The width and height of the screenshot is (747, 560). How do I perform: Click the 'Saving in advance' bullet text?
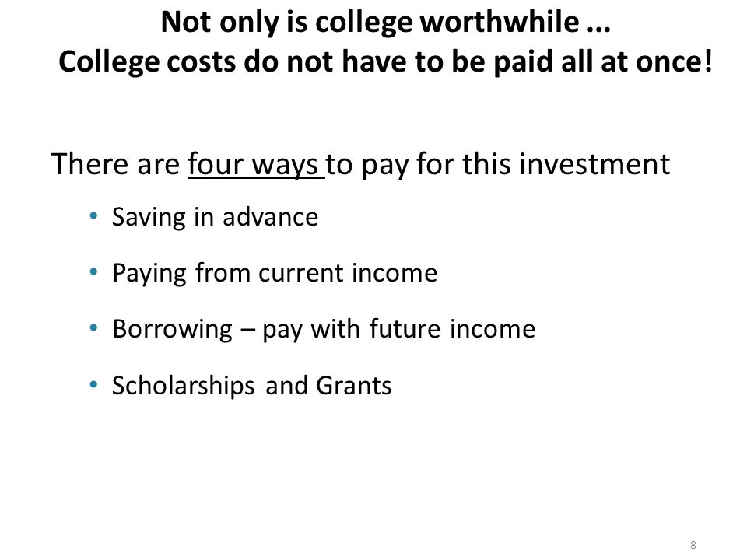[215, 218]
